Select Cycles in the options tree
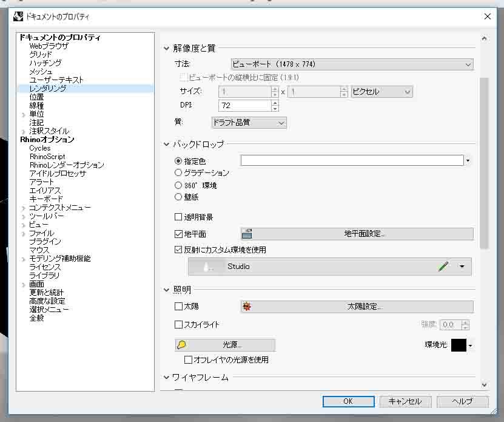Image resolution: width=504 pixels, height=422 pixels. click(x=40, y=148)
